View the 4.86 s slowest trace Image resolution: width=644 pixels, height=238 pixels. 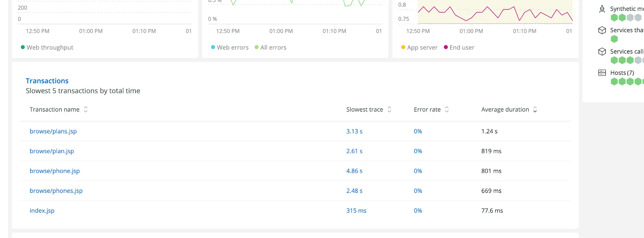click(354, 171)
